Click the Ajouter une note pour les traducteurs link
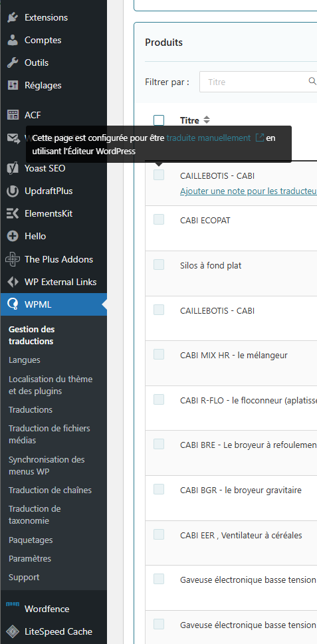 pos(249,191)
